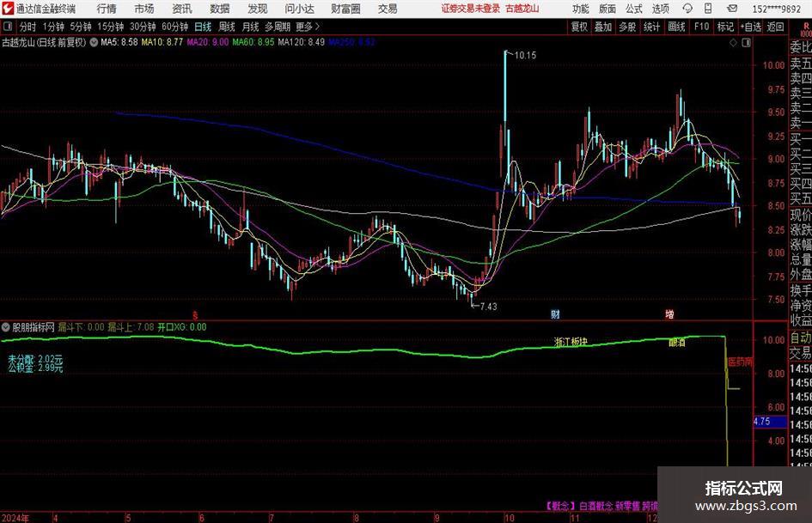
Task: Open the 财富圈 menu
Action: [345, 9]
